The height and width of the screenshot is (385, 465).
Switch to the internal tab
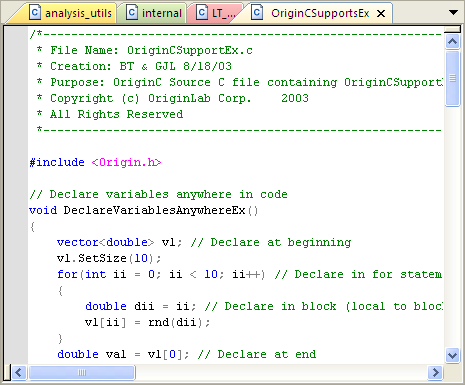[x=153, y=13]
